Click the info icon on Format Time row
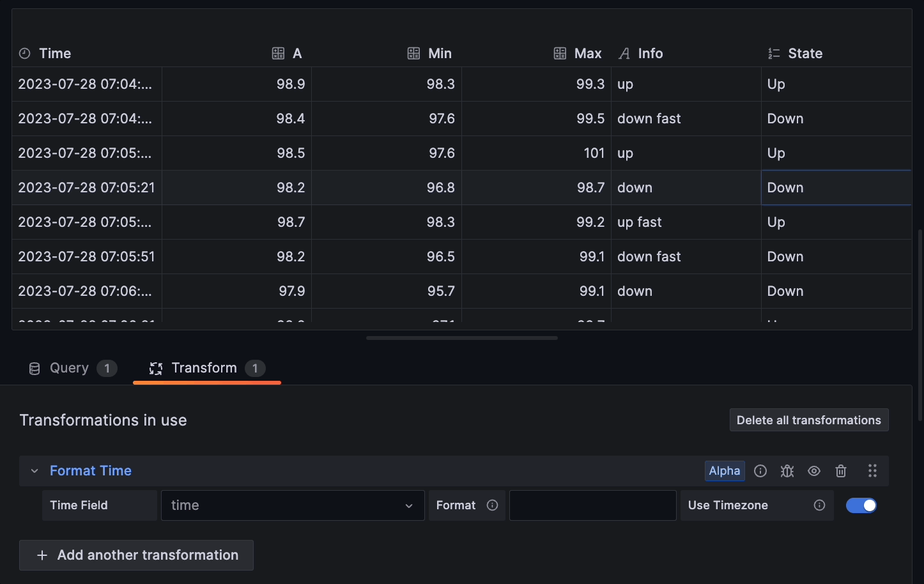 760,471
